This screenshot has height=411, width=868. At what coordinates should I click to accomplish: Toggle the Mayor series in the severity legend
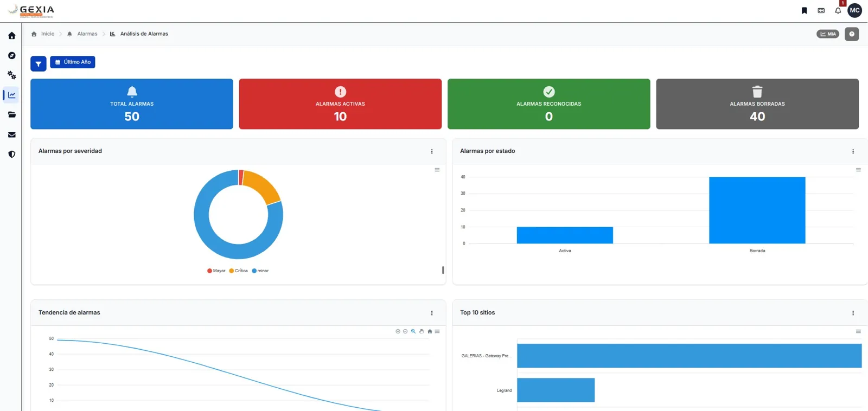[216, 271]
